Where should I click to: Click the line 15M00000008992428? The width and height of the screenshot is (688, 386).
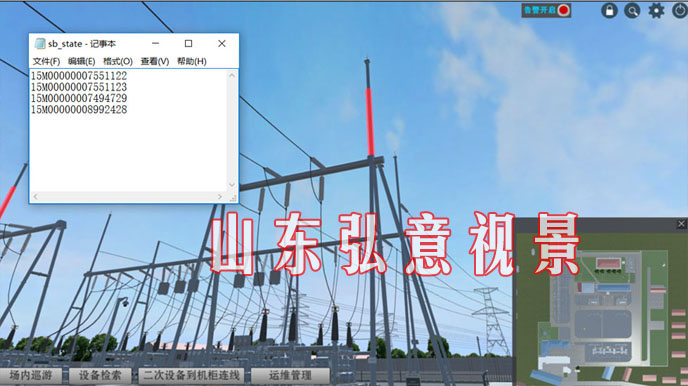coord(79,110)
